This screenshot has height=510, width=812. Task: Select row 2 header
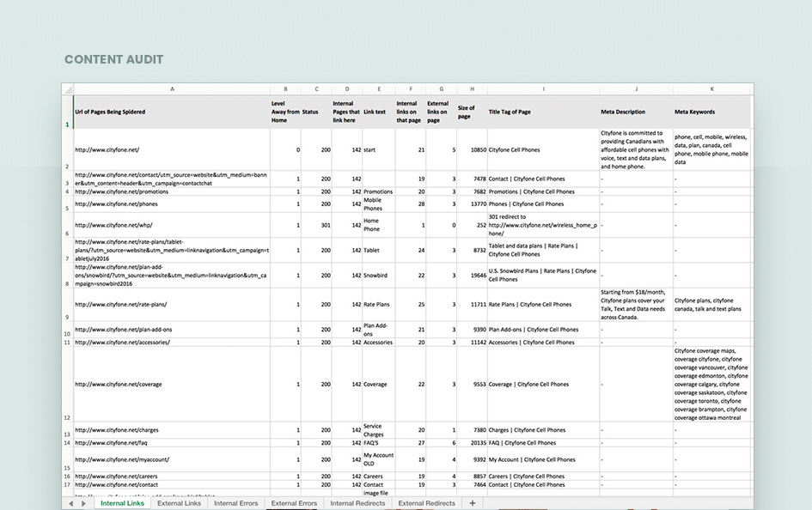point(67,150)
